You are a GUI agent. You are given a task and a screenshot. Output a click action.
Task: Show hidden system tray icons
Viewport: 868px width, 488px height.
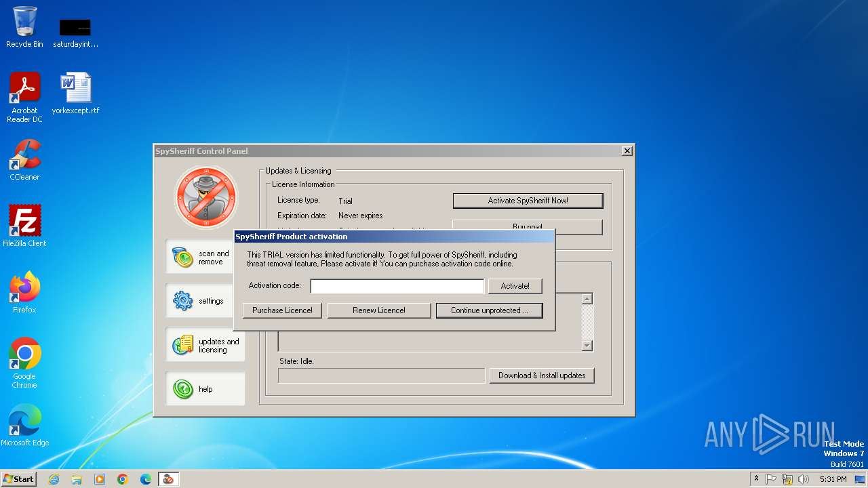point(757,479)
